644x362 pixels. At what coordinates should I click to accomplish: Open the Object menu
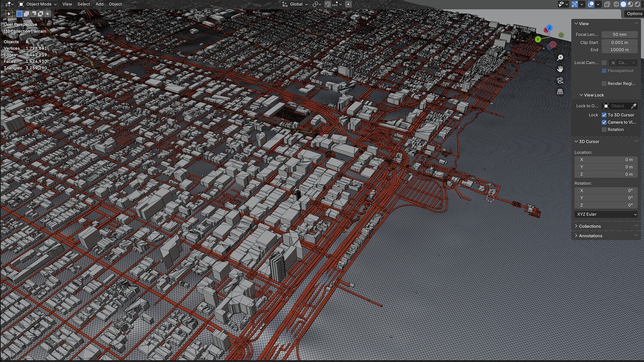[115, 4]
